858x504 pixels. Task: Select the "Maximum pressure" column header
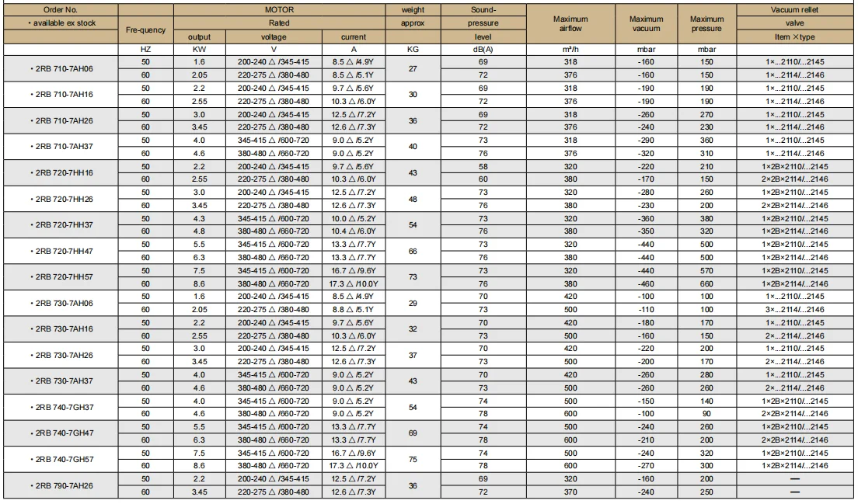pyautogui.click(x=707, y=23)
